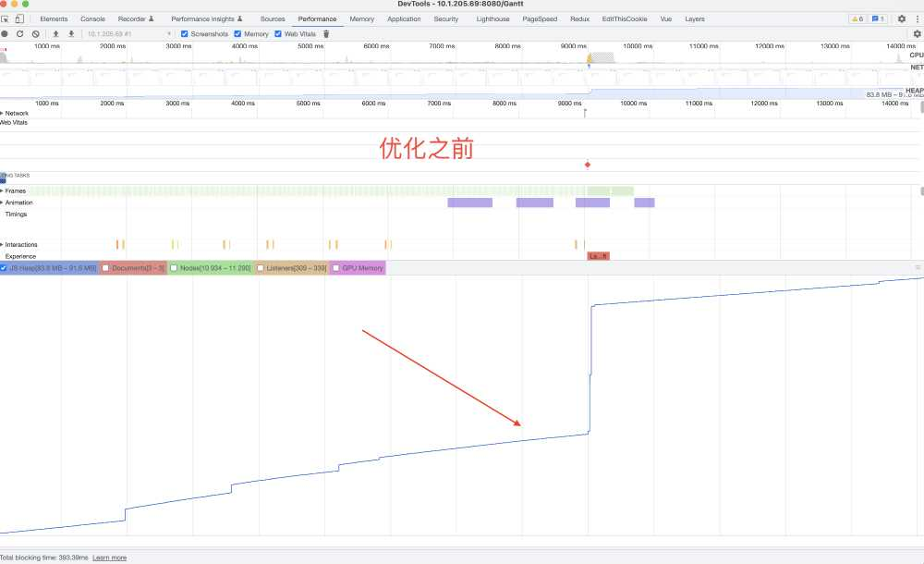This screenshot has width=924, height=564.
Task: Toggle the device toolbar icon
Action: (x=18, y=18)
